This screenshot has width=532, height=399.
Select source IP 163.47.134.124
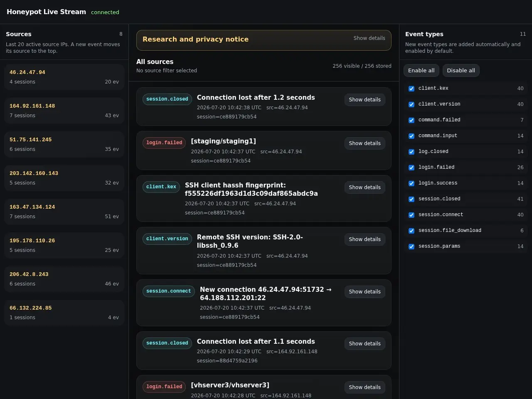pos(64,212)
